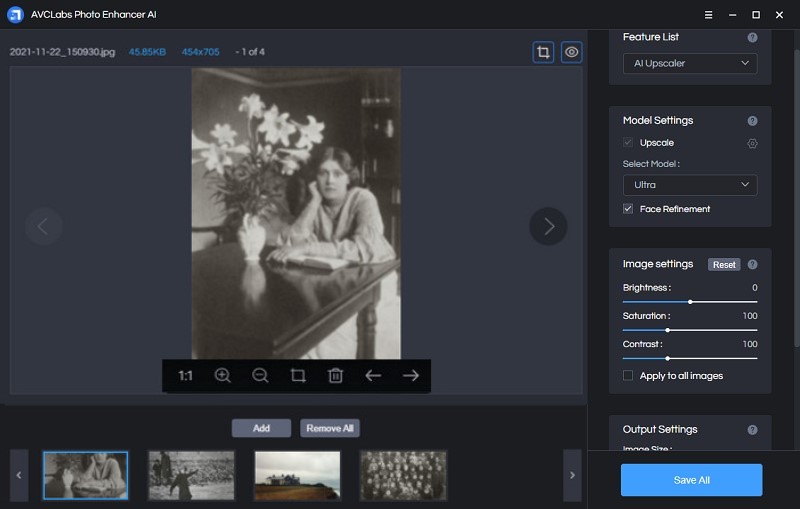Close the AVCLabs Photo Enhancer AI window

pyautogui.click(x=779, y=15)
